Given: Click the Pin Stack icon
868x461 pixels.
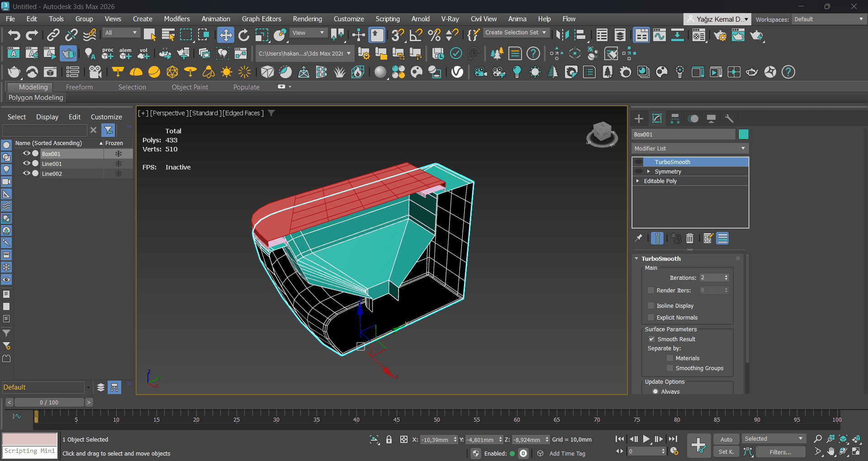Looking at the screenshot, I should [x=639, y=238].
